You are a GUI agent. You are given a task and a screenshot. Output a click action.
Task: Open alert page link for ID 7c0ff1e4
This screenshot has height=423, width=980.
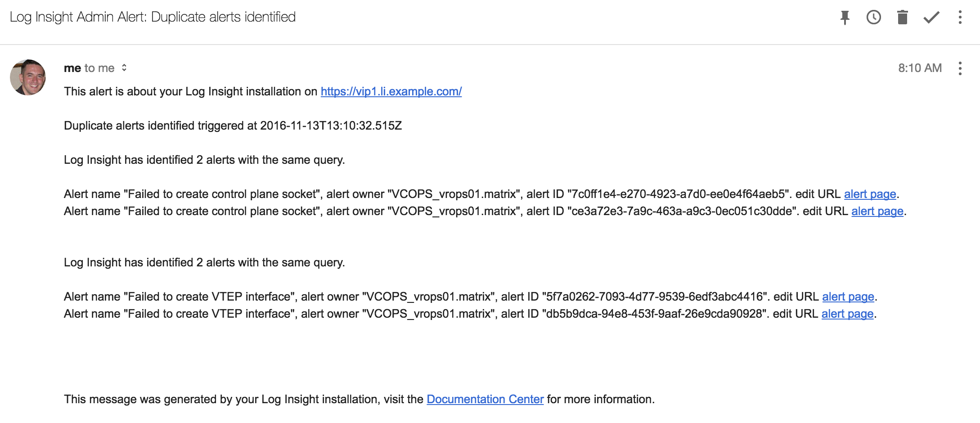tap(870, 194)
